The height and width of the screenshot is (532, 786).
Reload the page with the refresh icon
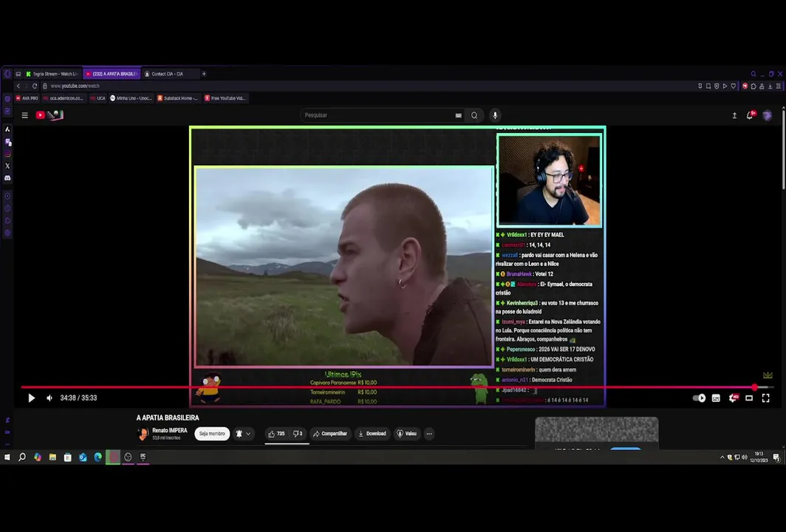pos(35,86)
